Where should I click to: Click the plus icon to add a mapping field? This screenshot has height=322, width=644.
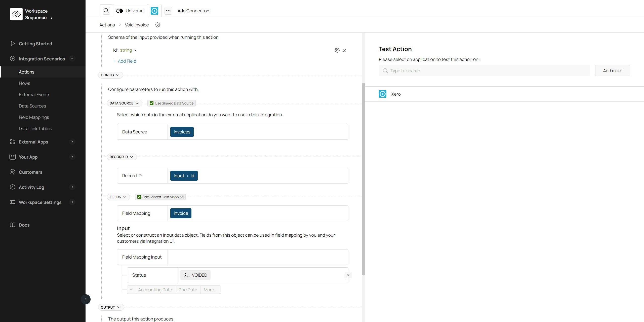tap(131, 290)
